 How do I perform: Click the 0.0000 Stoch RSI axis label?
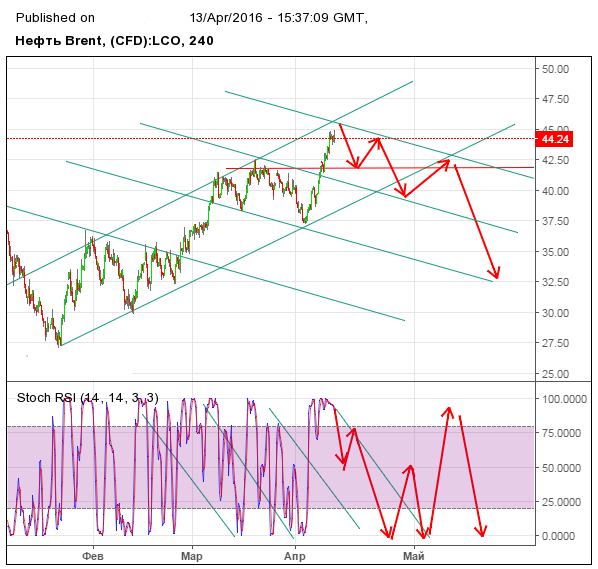(x=558, y=536)
